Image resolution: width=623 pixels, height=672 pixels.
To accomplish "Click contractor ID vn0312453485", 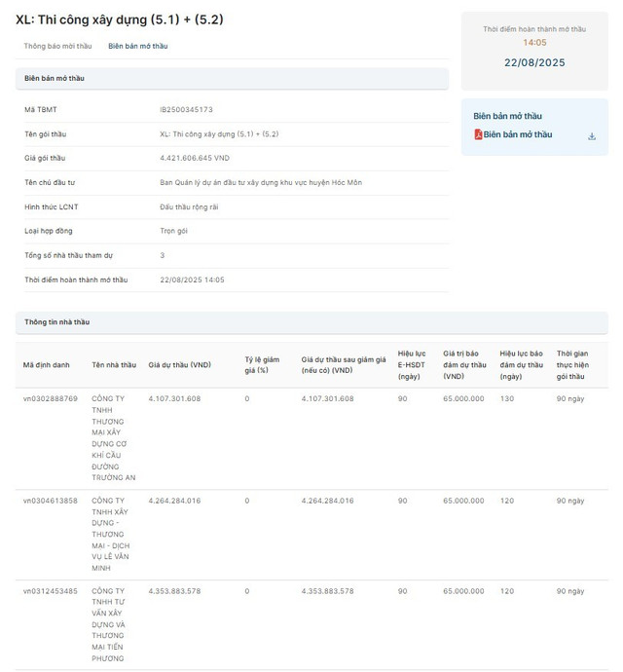I will [x=51, y=591].
